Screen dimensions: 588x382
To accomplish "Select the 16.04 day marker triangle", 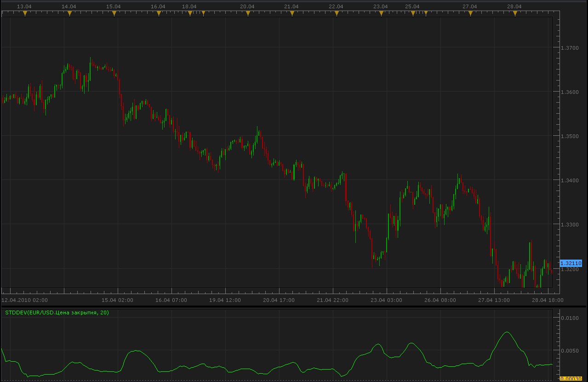I will tap(159, 13).
